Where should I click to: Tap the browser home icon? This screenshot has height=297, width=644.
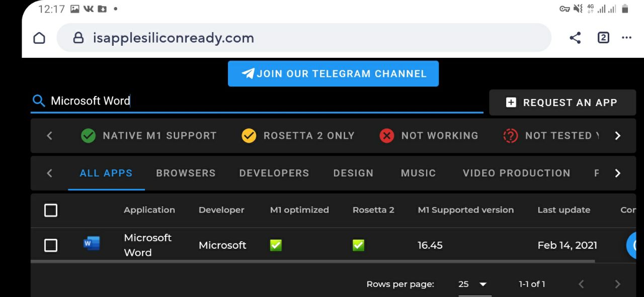pyautogui.click(x=39, y=38)
